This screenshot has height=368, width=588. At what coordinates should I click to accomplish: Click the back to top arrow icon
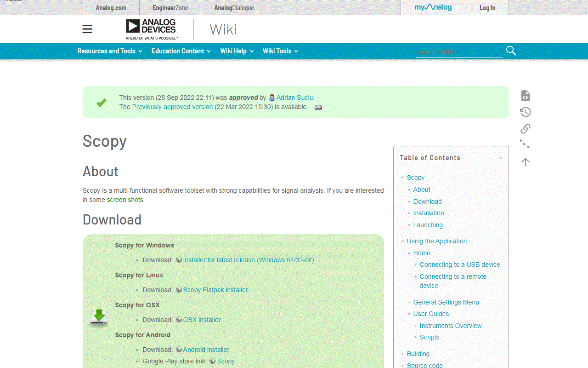pyautogui.click(x=526, y=162)
